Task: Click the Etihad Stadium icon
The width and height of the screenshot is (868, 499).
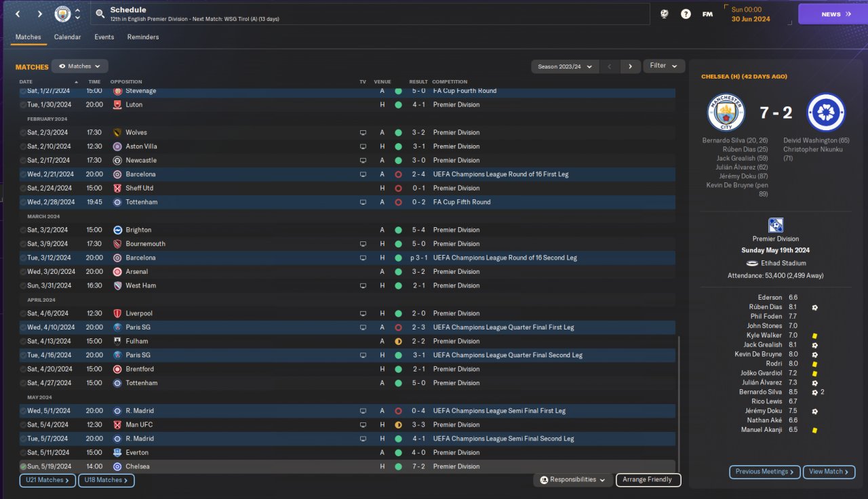Action: click(751, 263)
